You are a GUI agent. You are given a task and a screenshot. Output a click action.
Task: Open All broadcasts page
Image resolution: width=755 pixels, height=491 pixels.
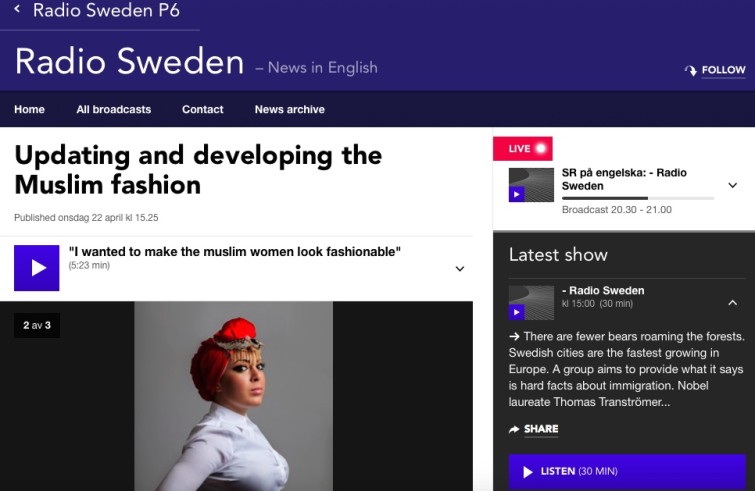point(114,109)
